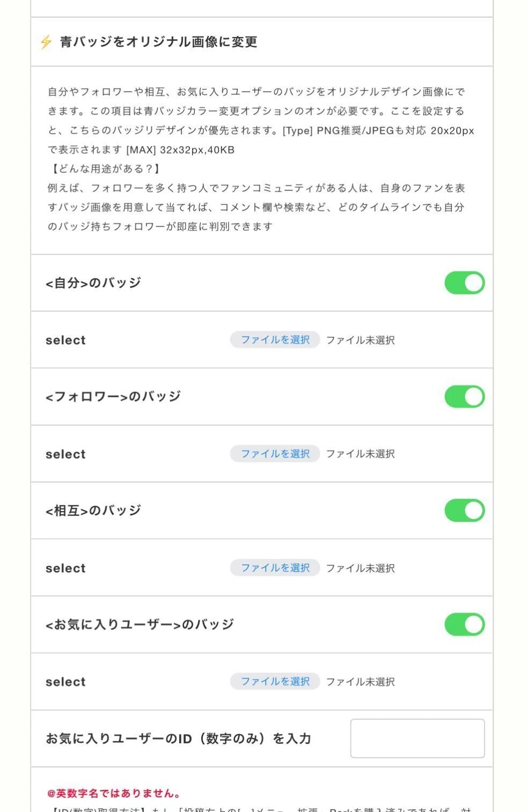Image resolution: width=527 pixels, height=812 pixels.
Task: Toggle the <相互>のバッジ switch
Action: [464, 511]
